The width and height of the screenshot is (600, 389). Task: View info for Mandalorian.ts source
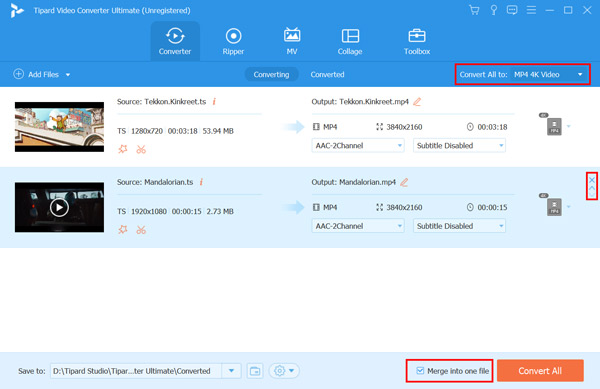click(x=201, y=182)
